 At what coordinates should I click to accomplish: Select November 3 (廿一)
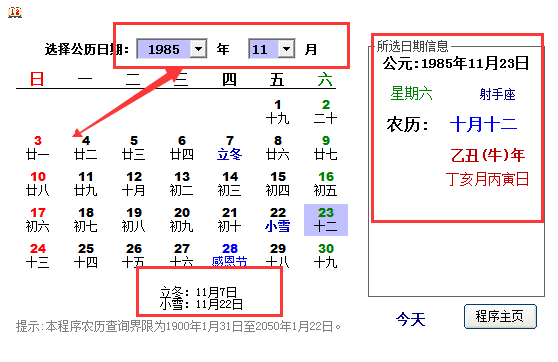37,148
